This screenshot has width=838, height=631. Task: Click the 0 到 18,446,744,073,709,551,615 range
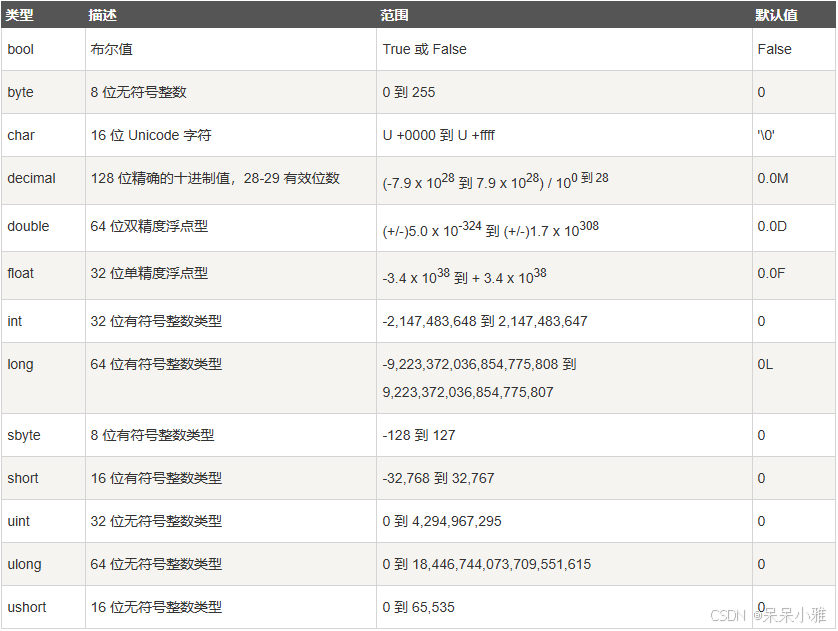tap(487, 564)
